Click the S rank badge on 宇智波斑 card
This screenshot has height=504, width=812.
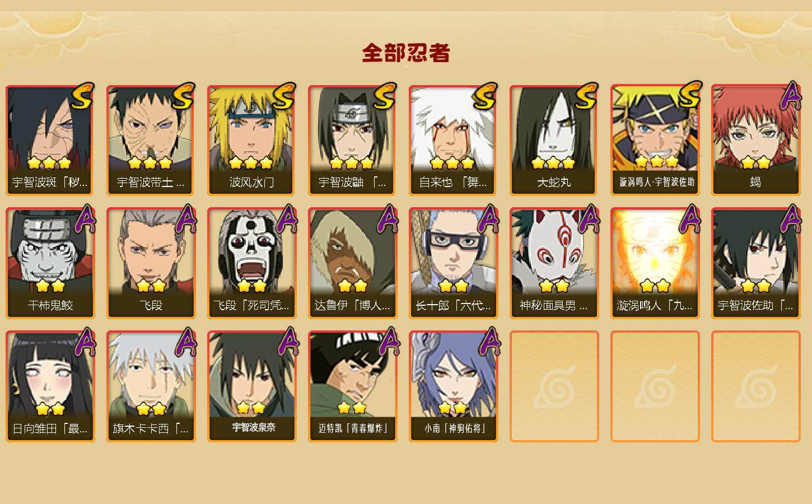[82, 96]
